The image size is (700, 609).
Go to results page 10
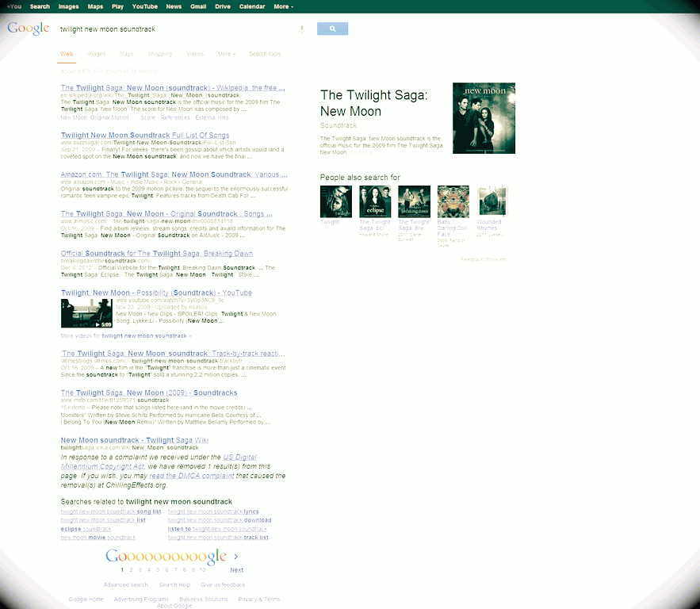pos(202,569)
